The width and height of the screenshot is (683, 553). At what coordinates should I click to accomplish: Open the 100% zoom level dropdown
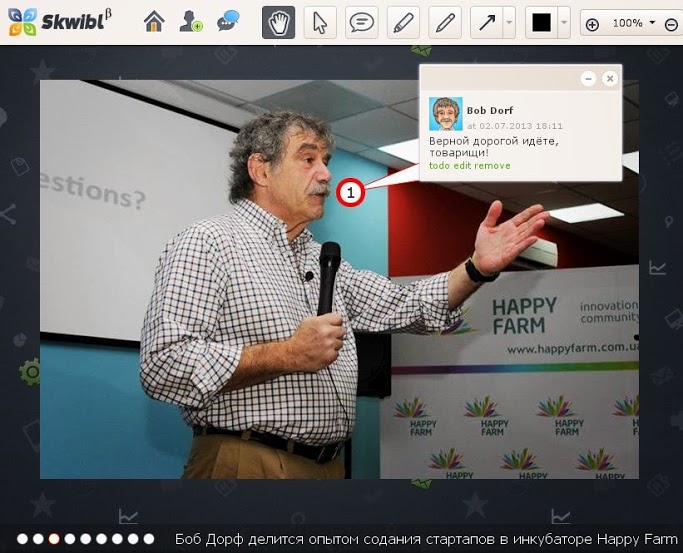(x=634, y=23)
